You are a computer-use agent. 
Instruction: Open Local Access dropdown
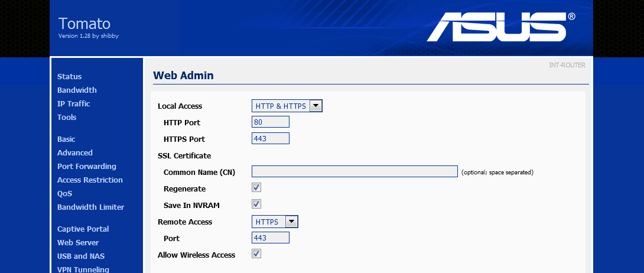pos(287,106)
